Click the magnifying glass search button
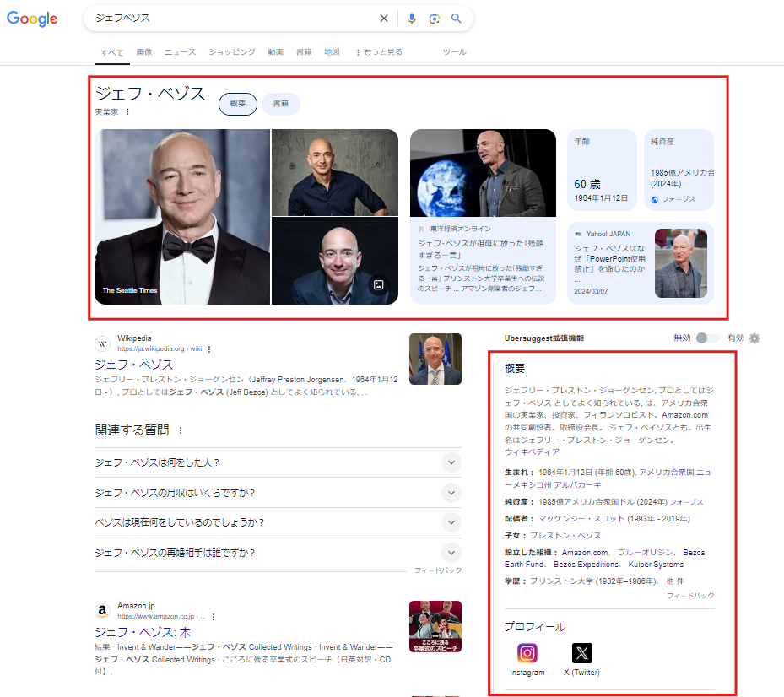 (x=457, y=19)
